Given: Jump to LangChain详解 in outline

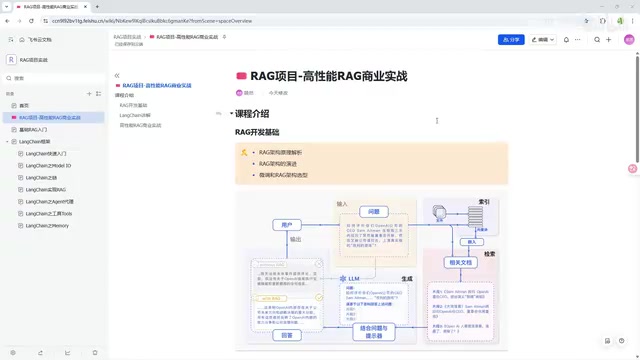Looking at the screenshot, I should pyautogui.click(x=135, y=115).
